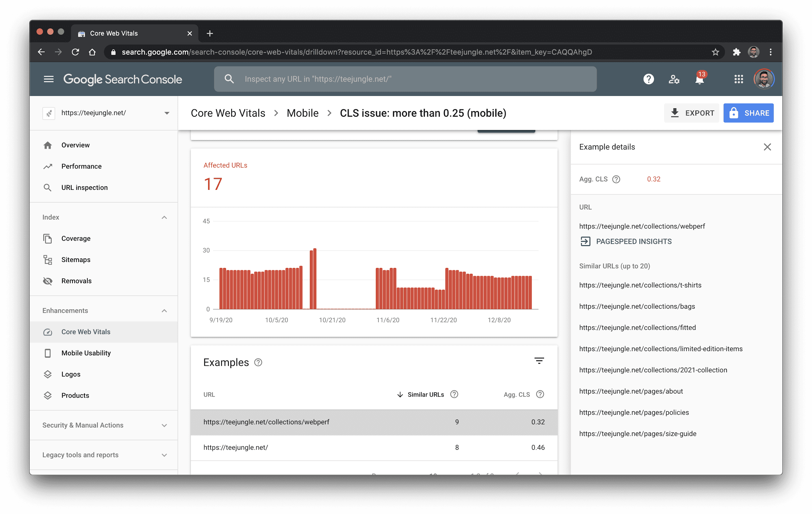Toggle the filter icon in Examples table
The height and width of the screenshot is (514, 812).
[x=538, y=361]
